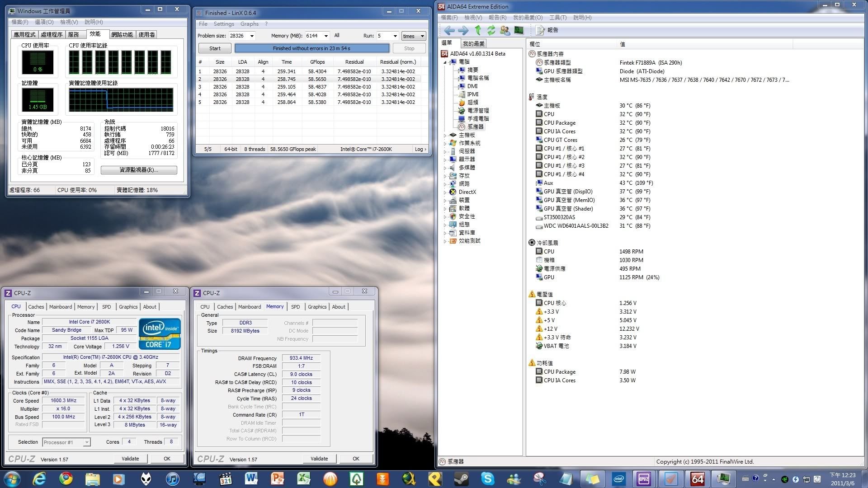
Task: Click the CPU-Z taskbar icon
Action: 643,479
